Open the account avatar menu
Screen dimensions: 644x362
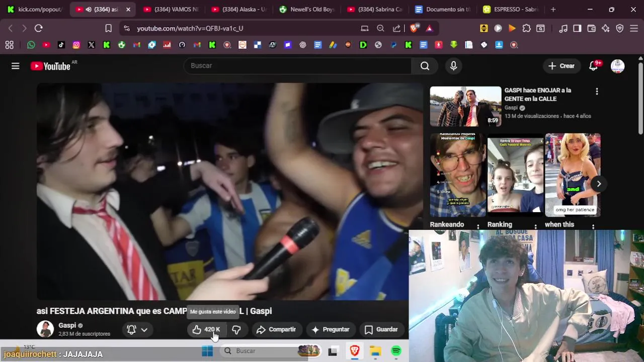coord(617,66)
